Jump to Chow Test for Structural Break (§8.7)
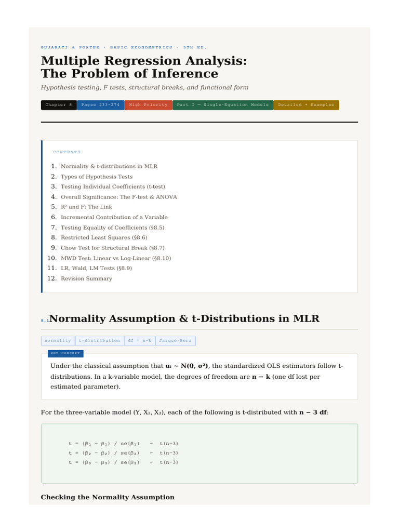The image size is (399, 532). (112, 248)
